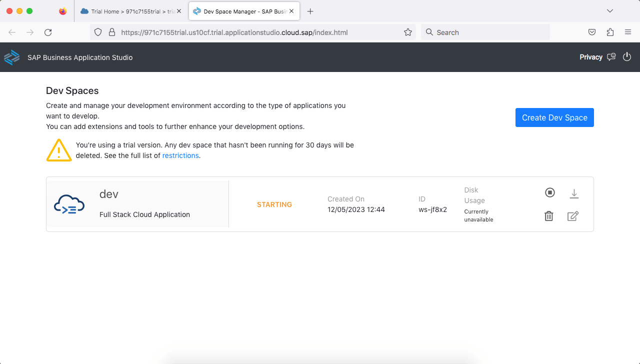Open the browser extensions puzzle icon

coord(610,32)
